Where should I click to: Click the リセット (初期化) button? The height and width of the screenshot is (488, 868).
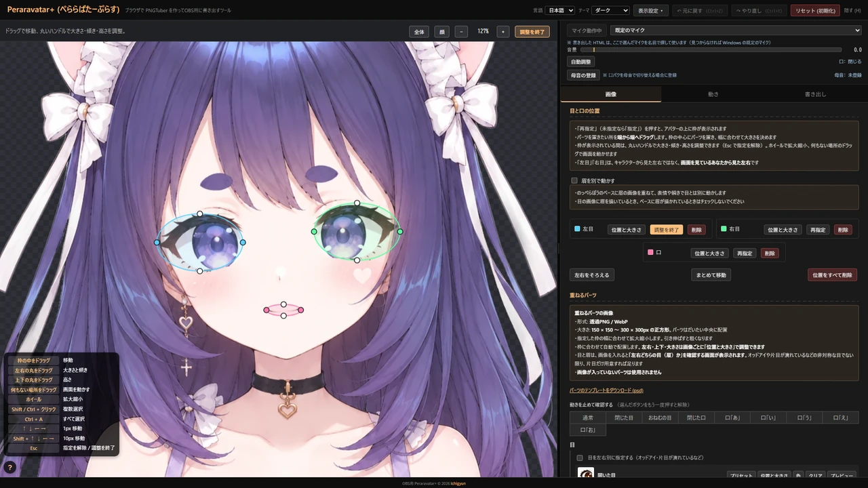(815, 10)
